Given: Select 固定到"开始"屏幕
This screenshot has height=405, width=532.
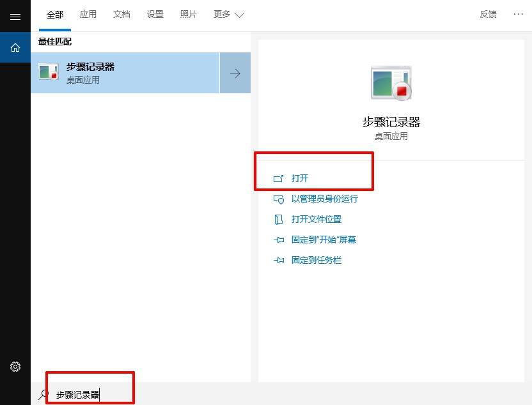Looking at the screenshot, I should pos(324,240).
